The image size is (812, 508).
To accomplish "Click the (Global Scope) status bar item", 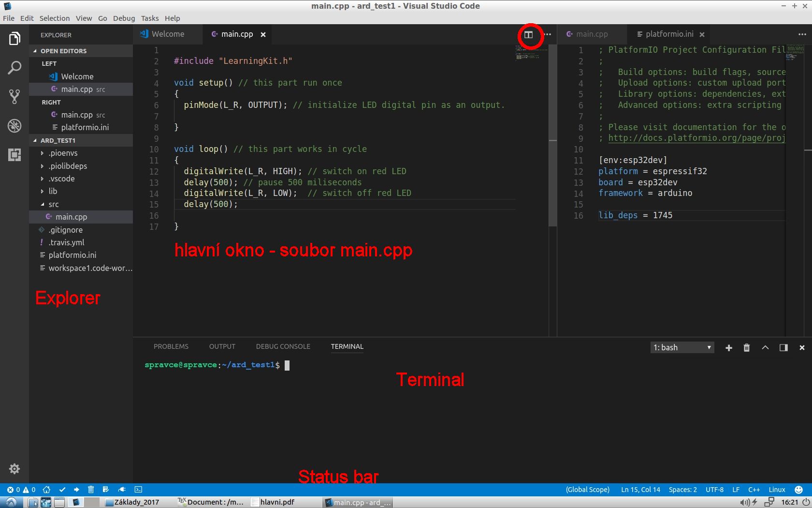I will [588, 490].
